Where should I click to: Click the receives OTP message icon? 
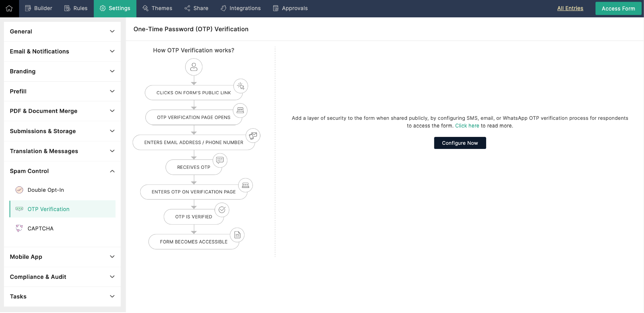coord(220,160)
